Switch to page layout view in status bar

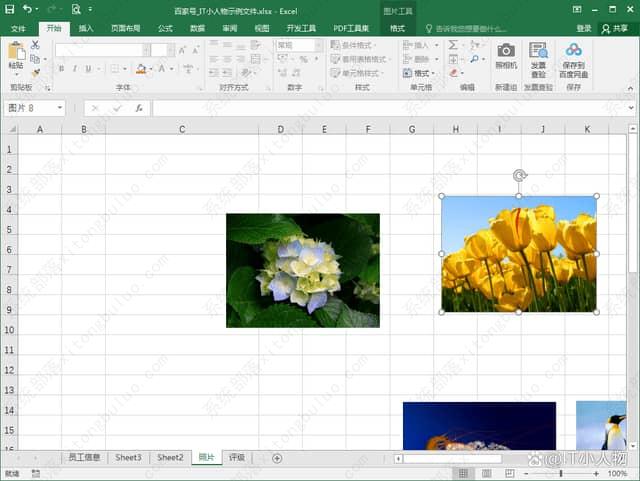point(486,473)
